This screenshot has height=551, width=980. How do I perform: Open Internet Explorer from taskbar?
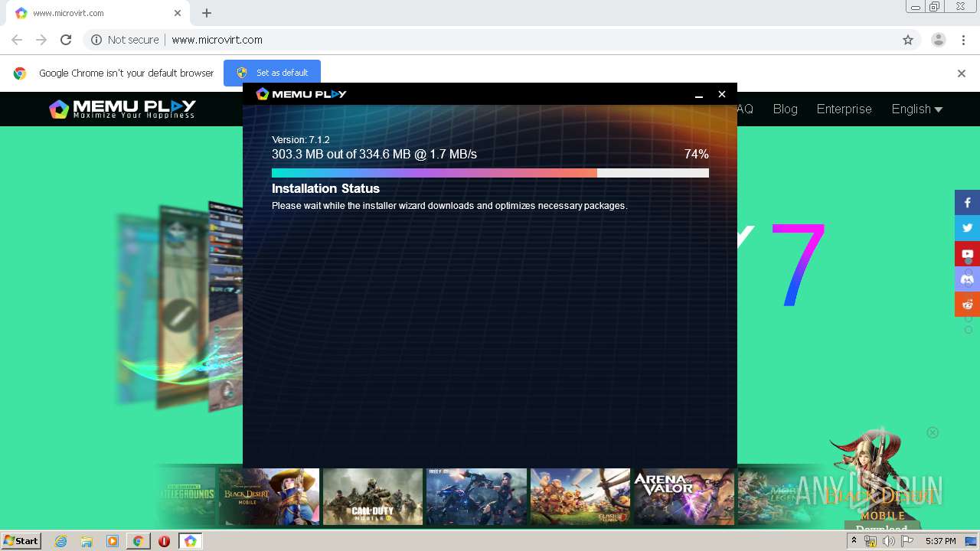pyautogui.click(x=60, y=541)
